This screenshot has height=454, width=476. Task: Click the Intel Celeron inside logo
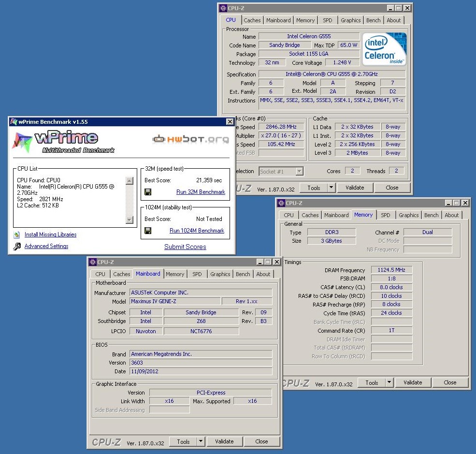[384, 49]
